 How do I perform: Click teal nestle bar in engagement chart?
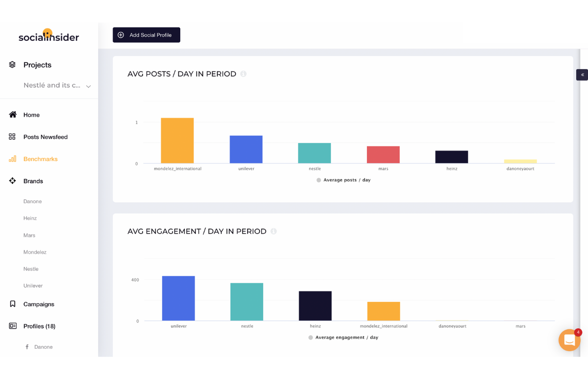[247, 302]
